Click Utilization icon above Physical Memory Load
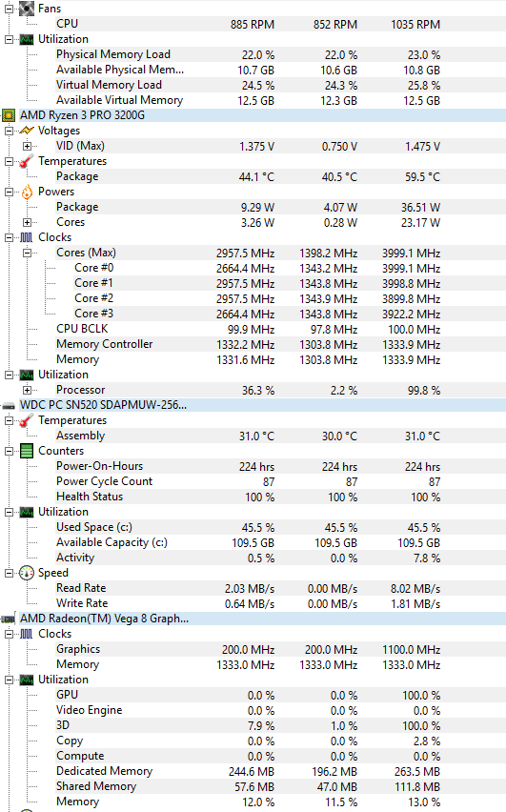This screenshot has width=506, height=812. (27, 39)
